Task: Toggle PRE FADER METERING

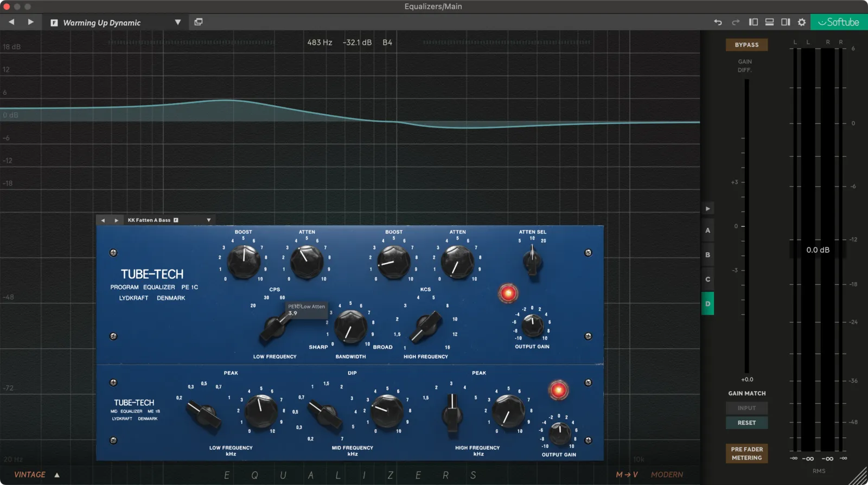Action: [746, 454]
